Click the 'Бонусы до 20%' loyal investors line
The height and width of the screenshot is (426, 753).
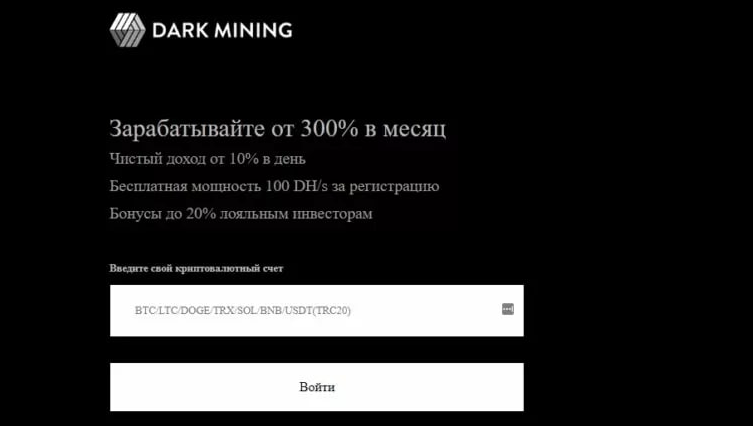[241, 213]
